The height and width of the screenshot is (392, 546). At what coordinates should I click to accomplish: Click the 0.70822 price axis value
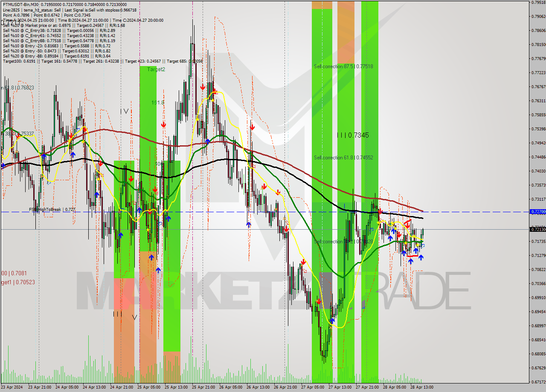[539, 270]
